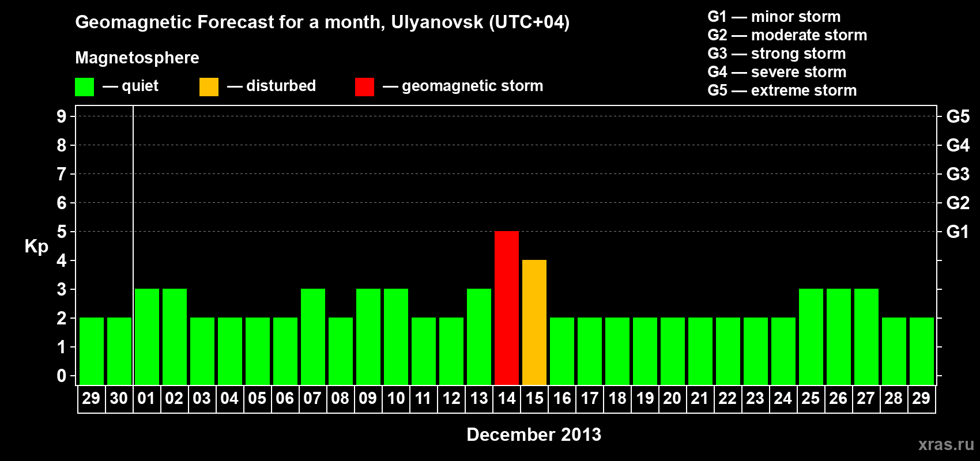This screenshot has width=980, height=461.
Task: Click the G1 label on right axis
Action: point(958,232)
